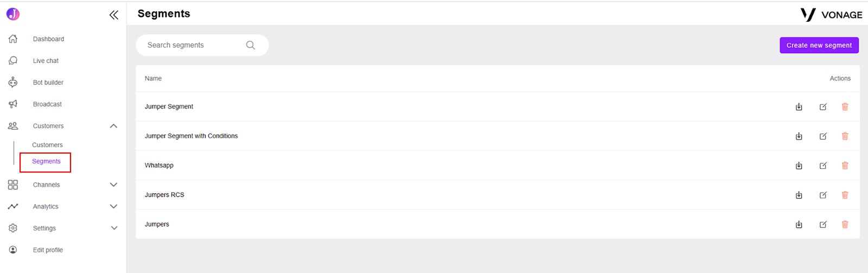Select Customers sub-item under Customers
The height and width of the screenshot is (273, 868).
tap(47, 145)
